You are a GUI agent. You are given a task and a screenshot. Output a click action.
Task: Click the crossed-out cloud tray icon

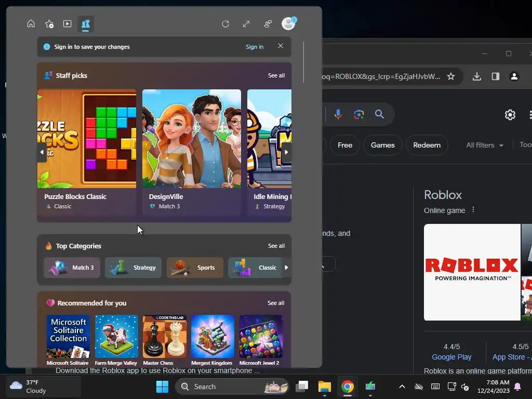click(x=419, y=387)
